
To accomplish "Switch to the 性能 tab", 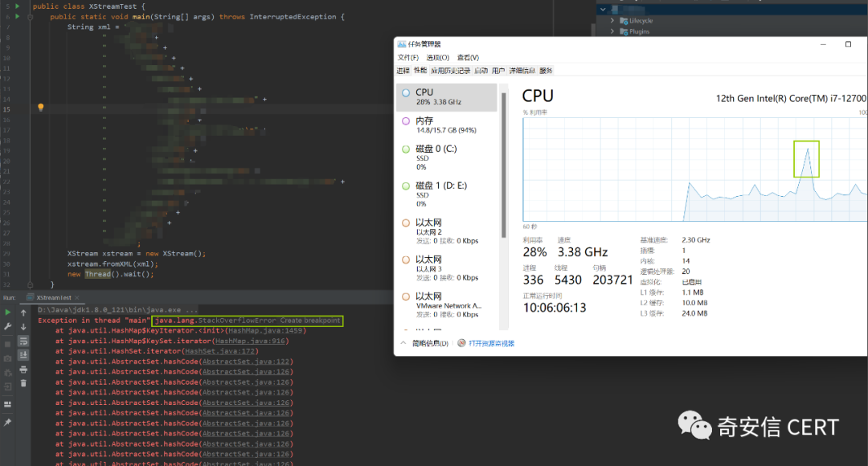I will [x=420, y=71].
